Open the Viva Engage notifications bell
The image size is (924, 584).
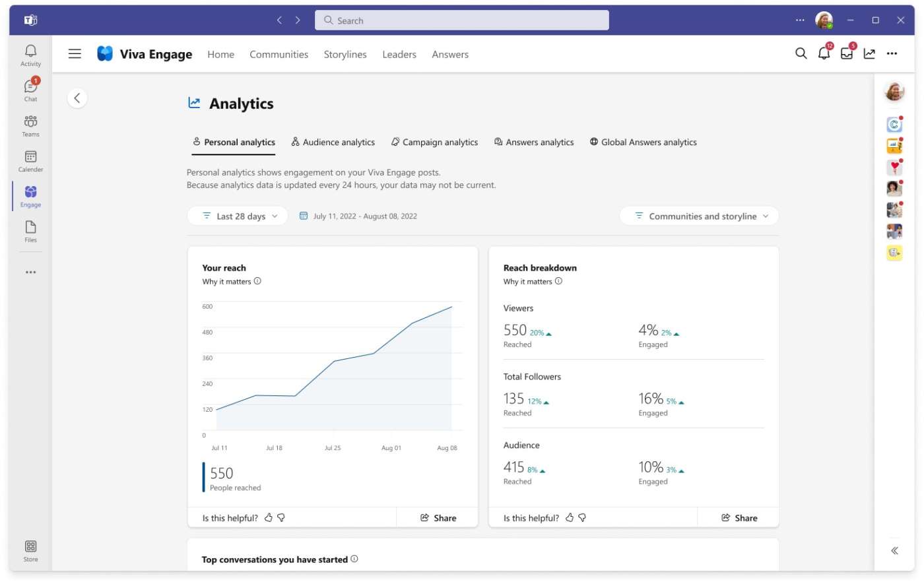(x=824, y=53)
